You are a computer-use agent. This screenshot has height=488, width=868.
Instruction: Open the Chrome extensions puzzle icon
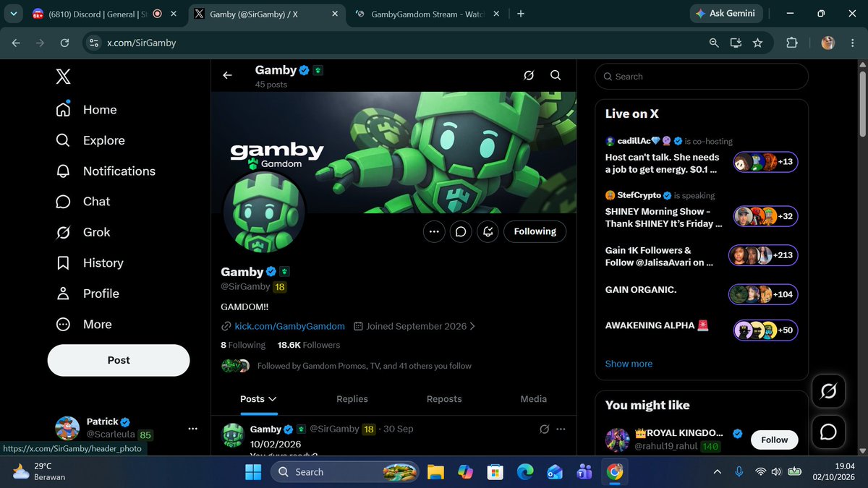click(x=791, y=43)
